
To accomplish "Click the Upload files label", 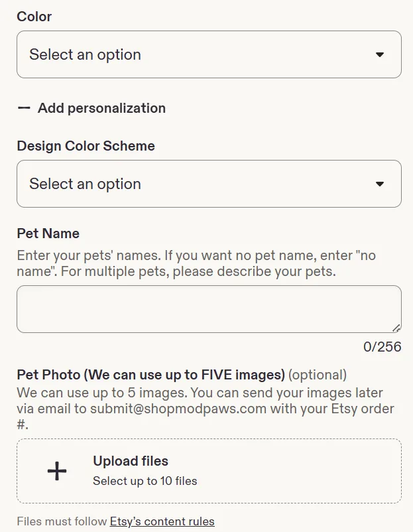I will pyautogui.click(x=131, y=461).
